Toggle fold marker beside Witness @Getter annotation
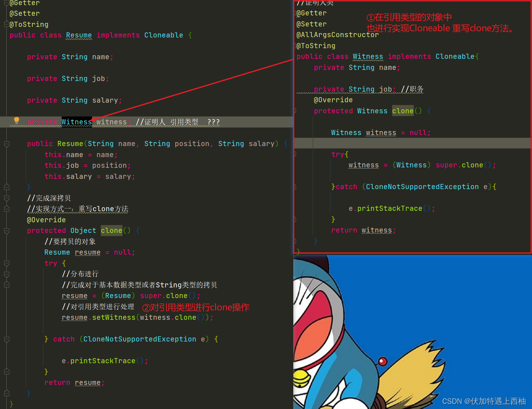 (296, 13)
